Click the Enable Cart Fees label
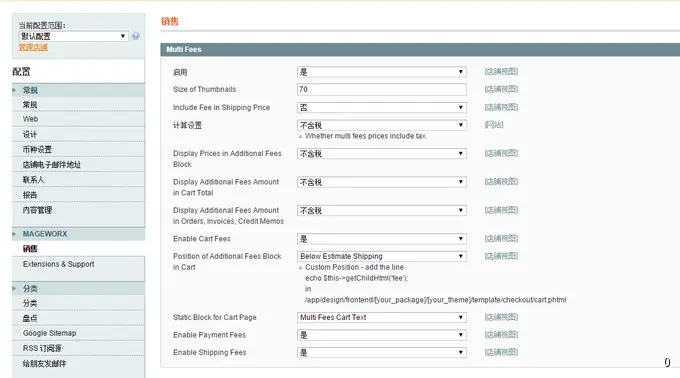 [202, 239]
